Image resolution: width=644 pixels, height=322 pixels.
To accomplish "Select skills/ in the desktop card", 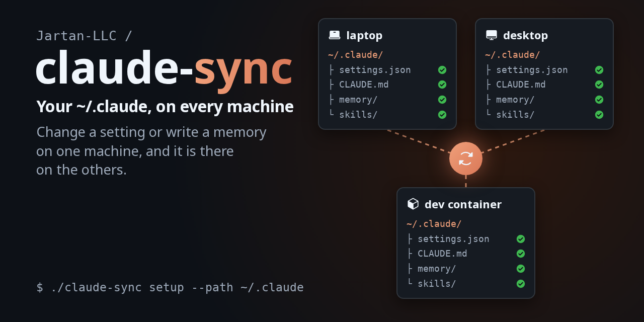I will coord(515,114).
